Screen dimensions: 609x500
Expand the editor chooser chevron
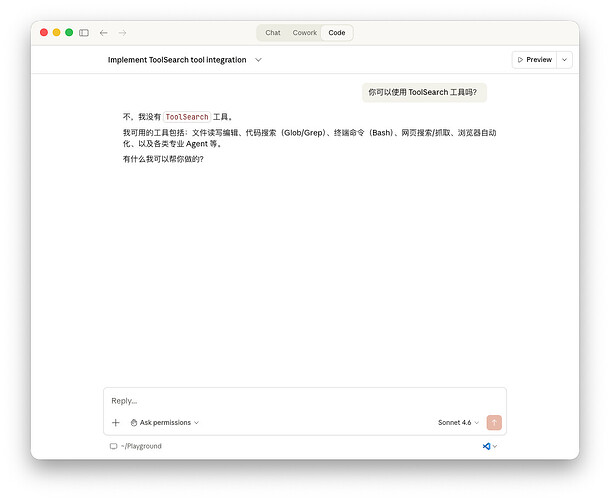[x=495, y=446]
